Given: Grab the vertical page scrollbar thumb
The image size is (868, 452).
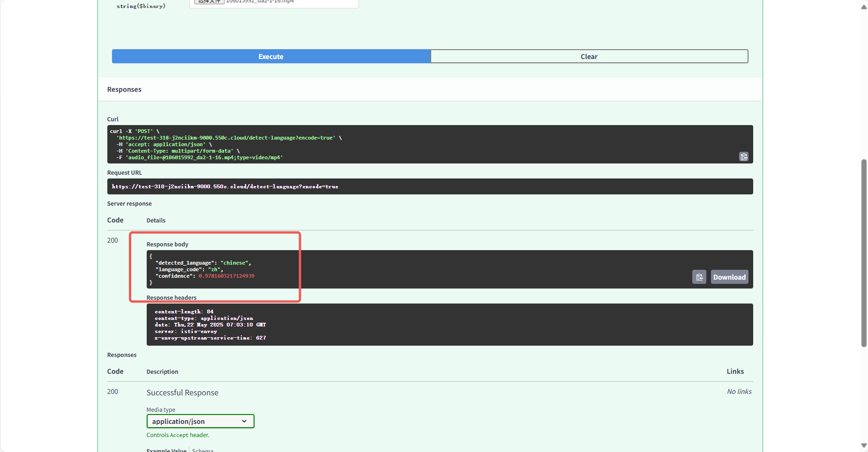Looking at the screenshot, I should pos(864,253).
